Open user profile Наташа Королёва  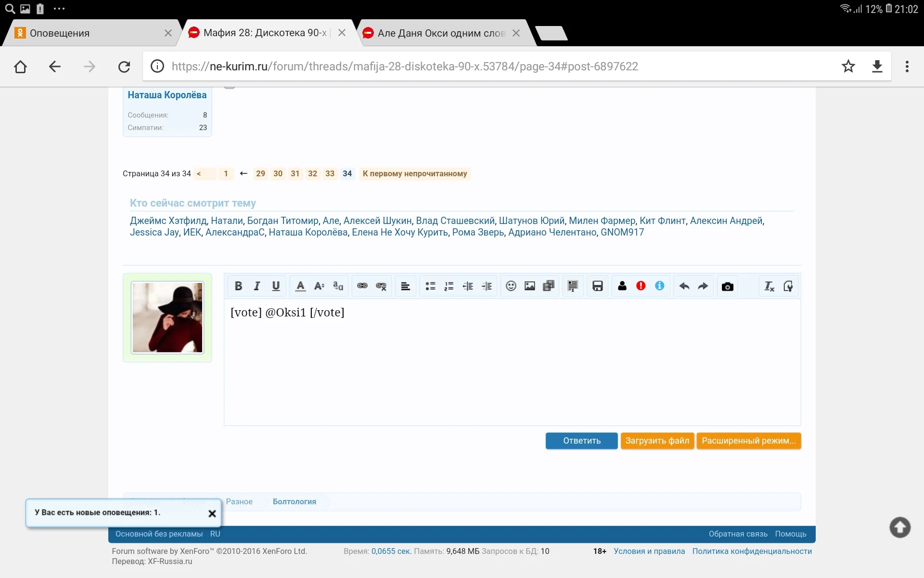click(167, 95)
